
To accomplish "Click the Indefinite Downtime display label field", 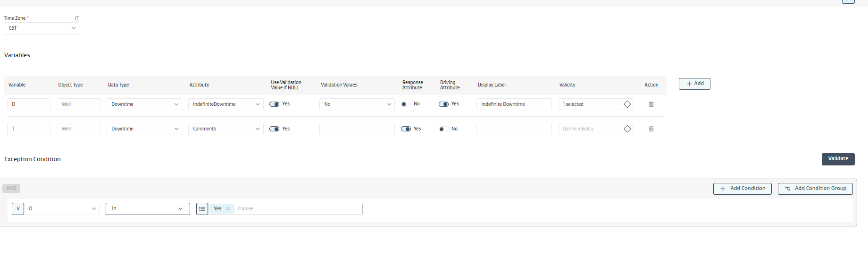I will 514,104.
